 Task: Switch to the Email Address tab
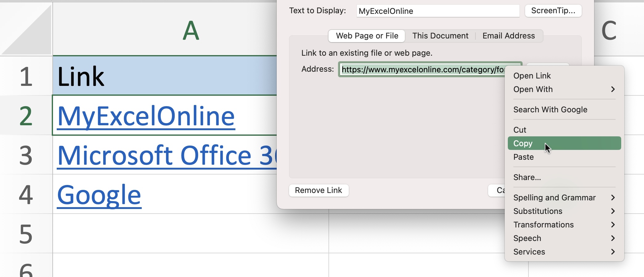click(508, 36)
